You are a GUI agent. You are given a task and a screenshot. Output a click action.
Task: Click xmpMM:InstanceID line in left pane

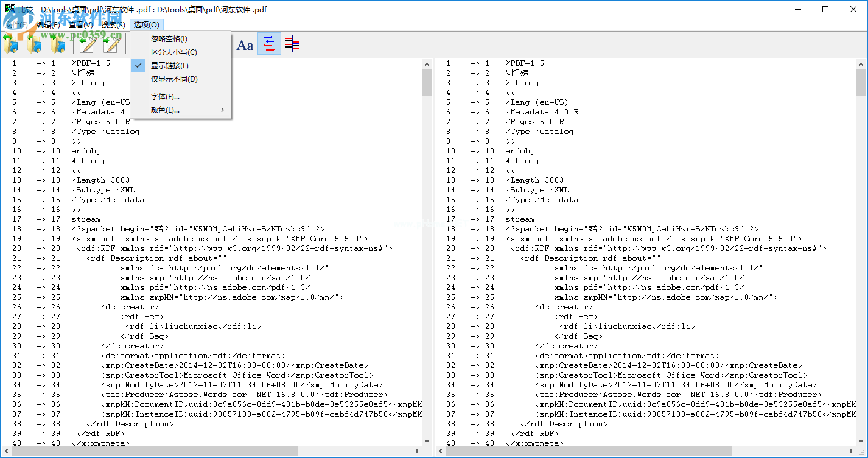point(261,414)
